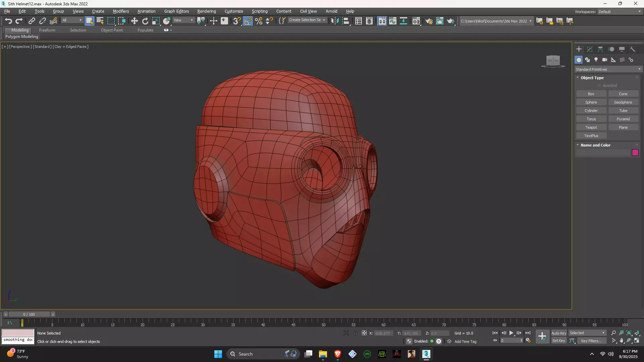Select the Move tool

click(x=134, y=21)
